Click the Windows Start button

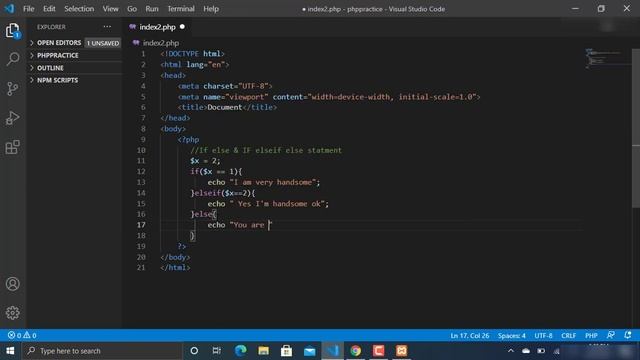coord(10,351)
